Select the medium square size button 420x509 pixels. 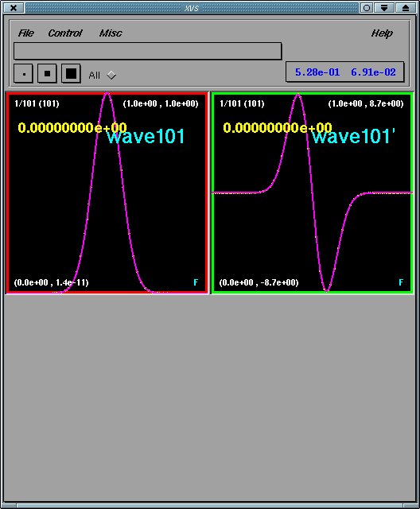[47, 74]
